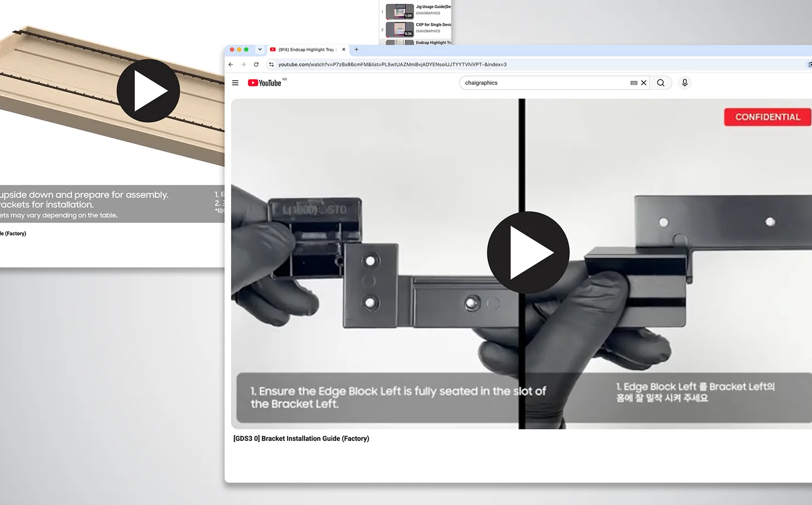Image resolution: width=812 pixels, height=505 pixels.
Task: Click the [GDS3 0] Bracket Installation Guide title
Action: pyautogui.click(x=301, y=439)
